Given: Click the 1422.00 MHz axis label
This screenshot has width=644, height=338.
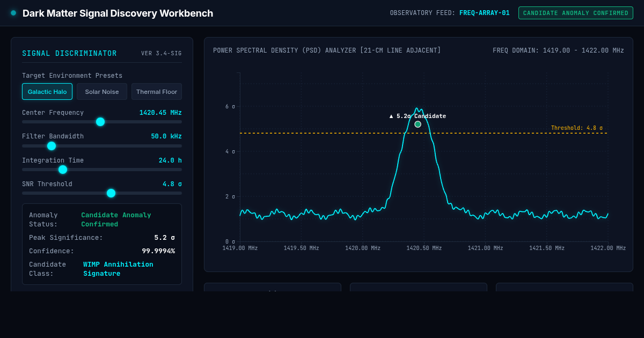Looking at the screenshot, I should [x=608, y=248].
